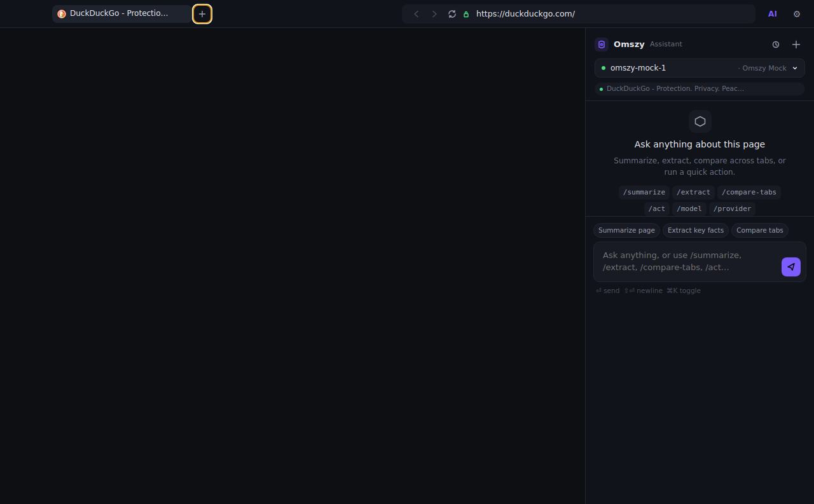Reload the page with the refresh icon
The width and height of the screenshot is (814, 504).
point(452,14)
